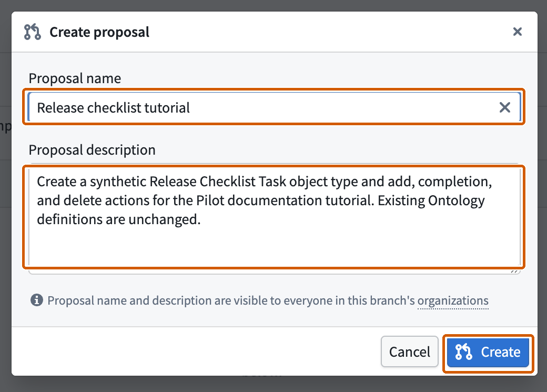Click the 'Create proposal' dialog title
The height and width of the screenshot is (392, 547).
(x=99, y=32)
